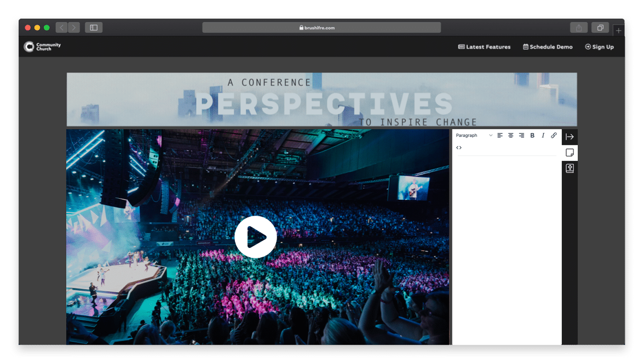Navigate back with the browser back arrow

pyautogui.click(x=61, y=27)
